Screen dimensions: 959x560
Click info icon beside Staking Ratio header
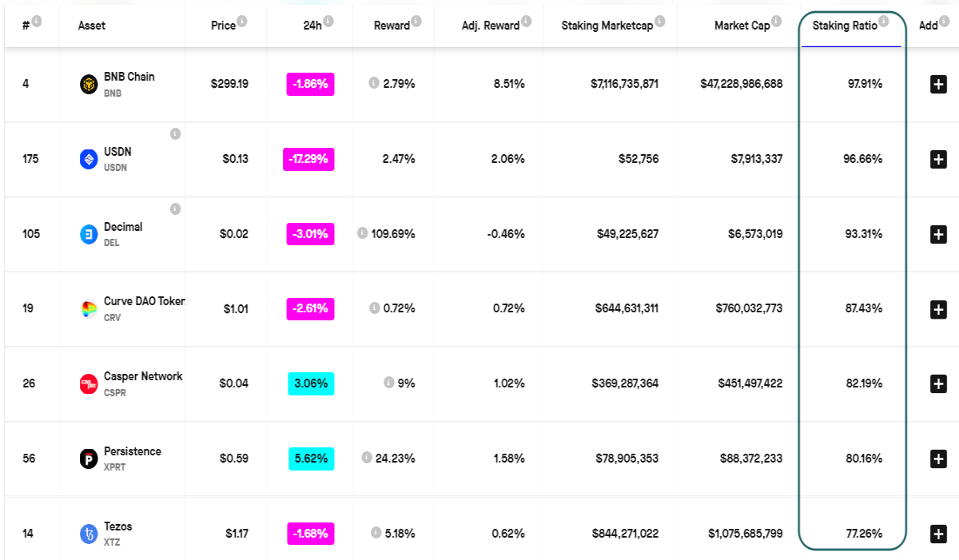pyautogui.click(x=883, y=21)
